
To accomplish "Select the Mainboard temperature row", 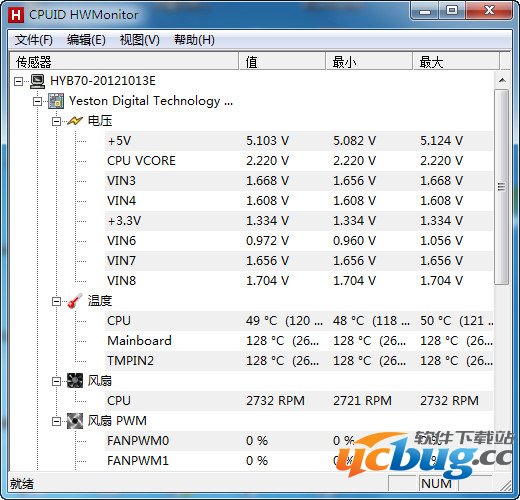I will [299, 341].
